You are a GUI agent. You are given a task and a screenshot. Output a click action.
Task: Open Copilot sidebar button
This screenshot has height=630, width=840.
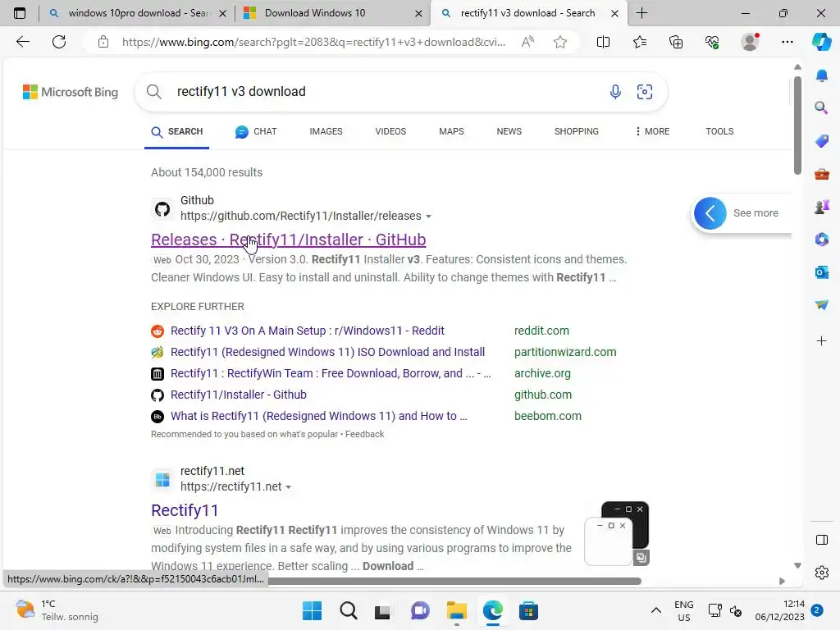[821, 42]
